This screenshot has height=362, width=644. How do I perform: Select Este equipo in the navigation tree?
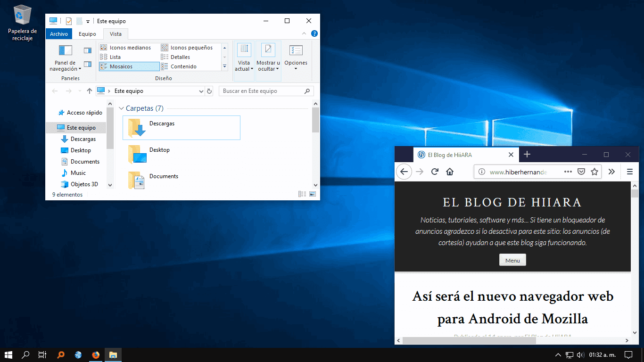click(x=76, y=128)
